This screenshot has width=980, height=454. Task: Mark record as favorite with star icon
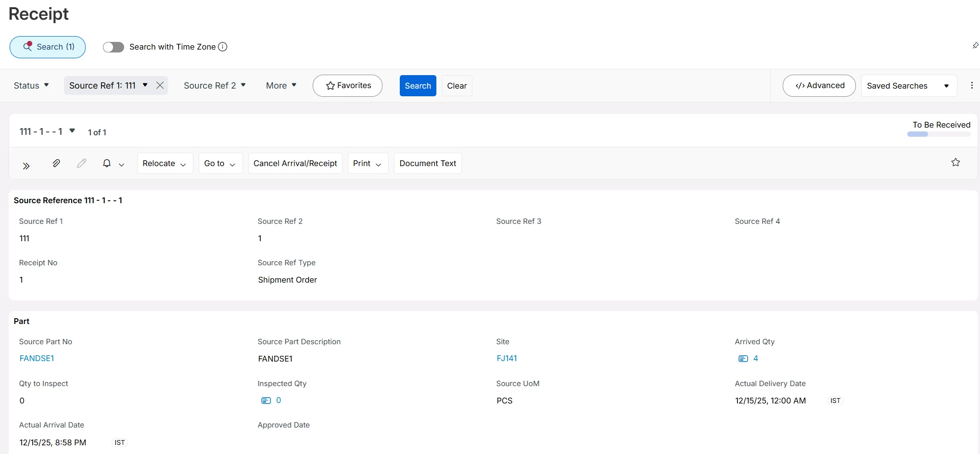pos(955,162)
